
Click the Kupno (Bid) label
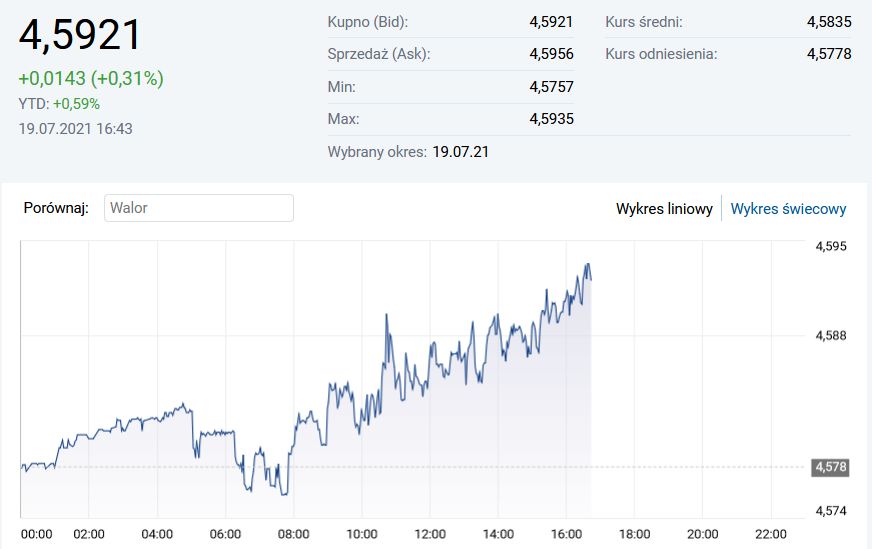[x=367, y=21]
